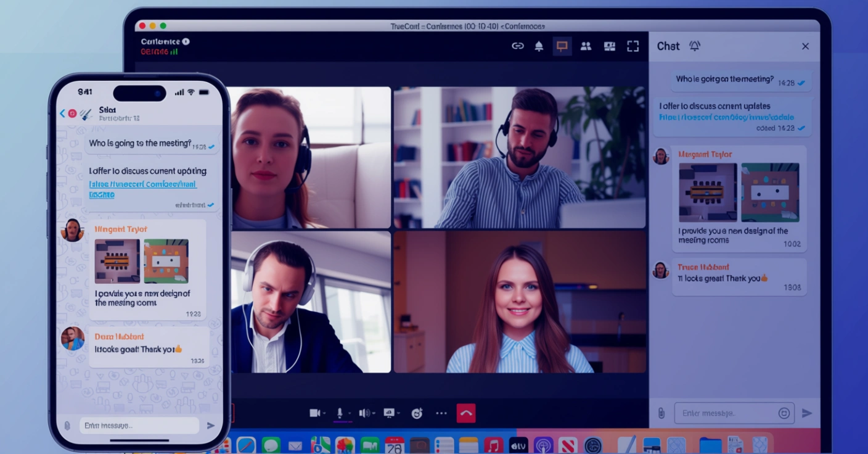Open the blue link in the desktop chat
Image resolution: width=868 pixels, height=454 pixels.
tap(726, 117)
